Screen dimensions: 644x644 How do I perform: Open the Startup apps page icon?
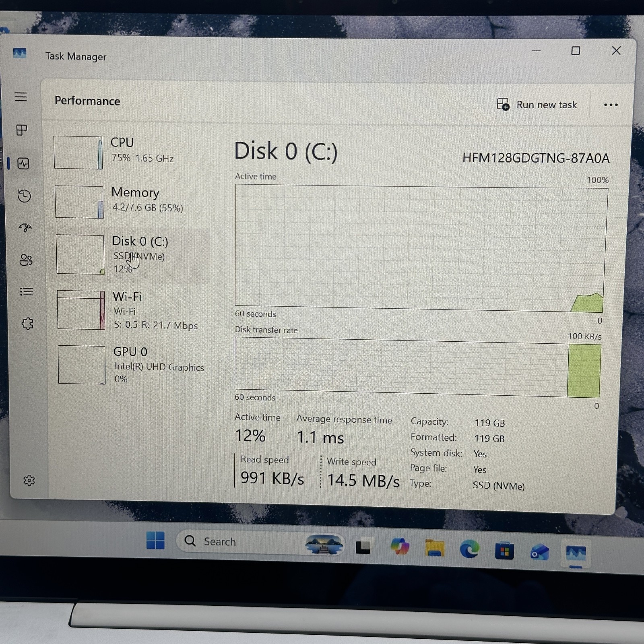(x=25, y=228)
